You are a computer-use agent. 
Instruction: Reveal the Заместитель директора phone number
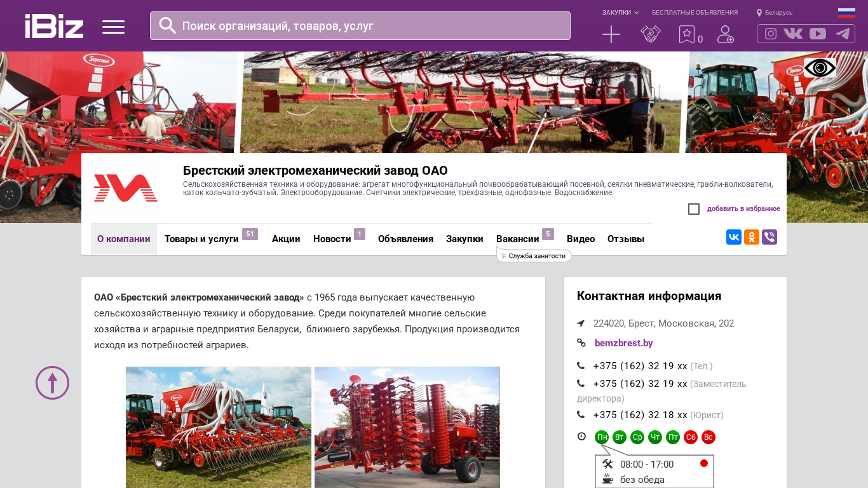tap(640, 384)
